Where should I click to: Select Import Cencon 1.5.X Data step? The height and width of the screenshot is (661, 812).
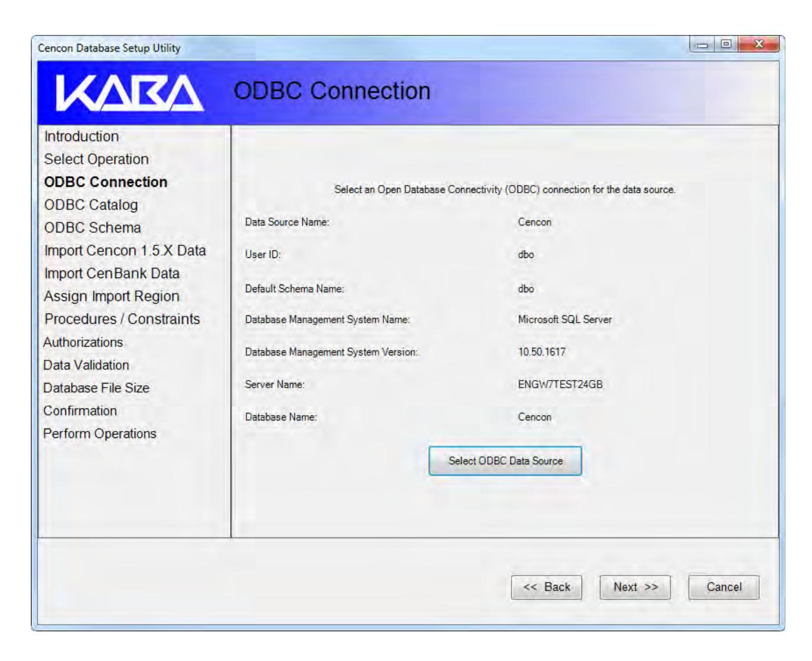125,251
